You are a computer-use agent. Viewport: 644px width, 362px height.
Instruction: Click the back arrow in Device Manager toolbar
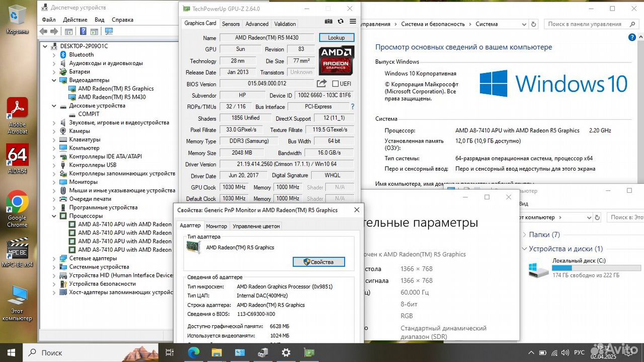pos(44,31)
